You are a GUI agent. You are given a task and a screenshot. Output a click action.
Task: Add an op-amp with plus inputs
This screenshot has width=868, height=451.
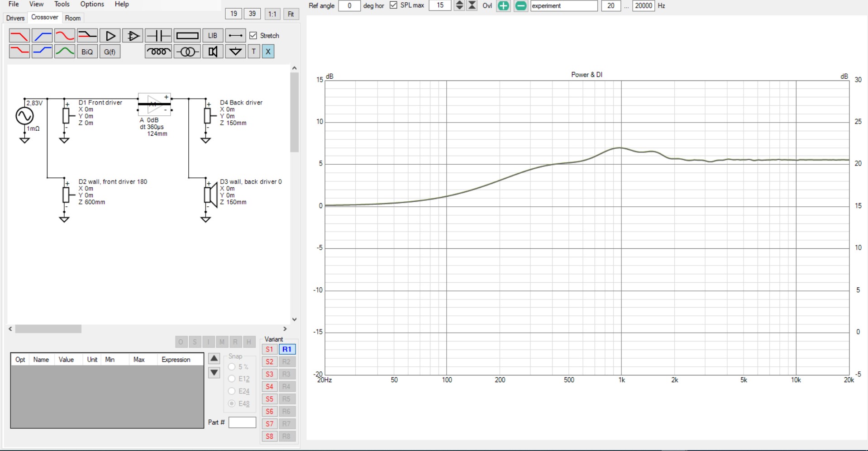[133, 35]
